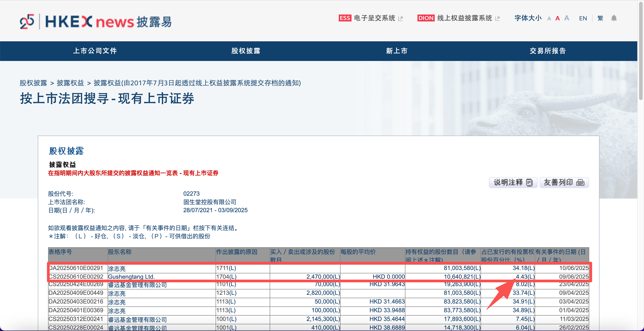The width and height of the screenshot is (644, 331).
Task: Open event date 23/04/2025 notice
Action: [574, 284]
